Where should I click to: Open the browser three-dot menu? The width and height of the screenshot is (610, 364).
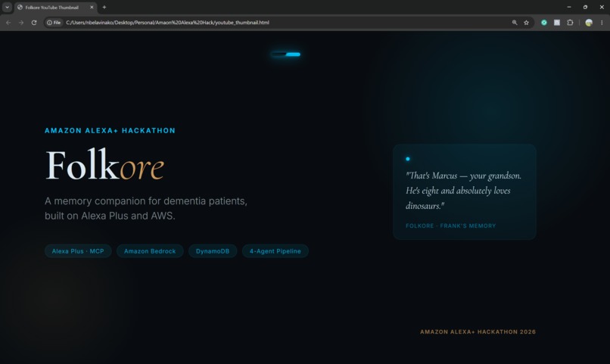click(602, 23)
